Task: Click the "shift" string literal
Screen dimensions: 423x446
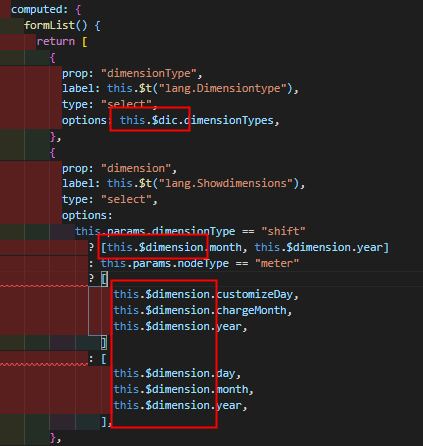Action: (x=283, y=231)
